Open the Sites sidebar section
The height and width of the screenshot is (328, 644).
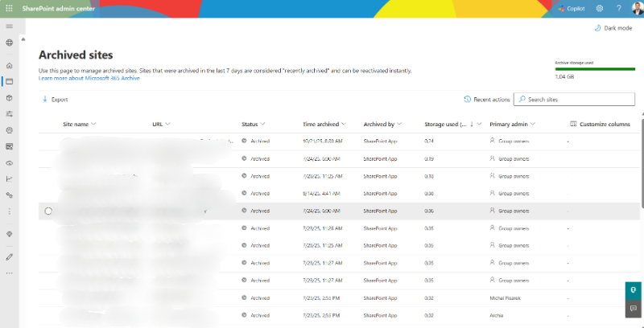point(9,81)
